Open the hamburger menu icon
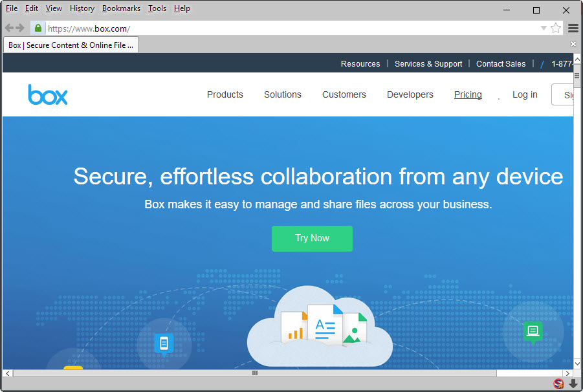 573,28
